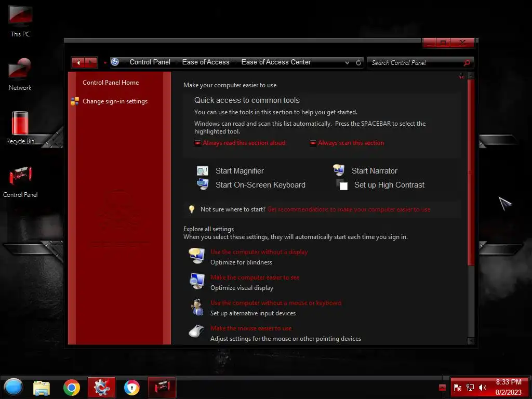532x399 pixels.
Task: Show hidden tray icons
Action: pos(442,388)
